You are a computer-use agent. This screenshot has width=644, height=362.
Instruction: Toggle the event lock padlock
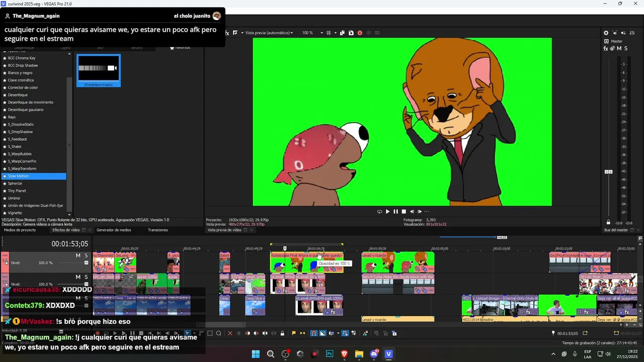point(282,333)
